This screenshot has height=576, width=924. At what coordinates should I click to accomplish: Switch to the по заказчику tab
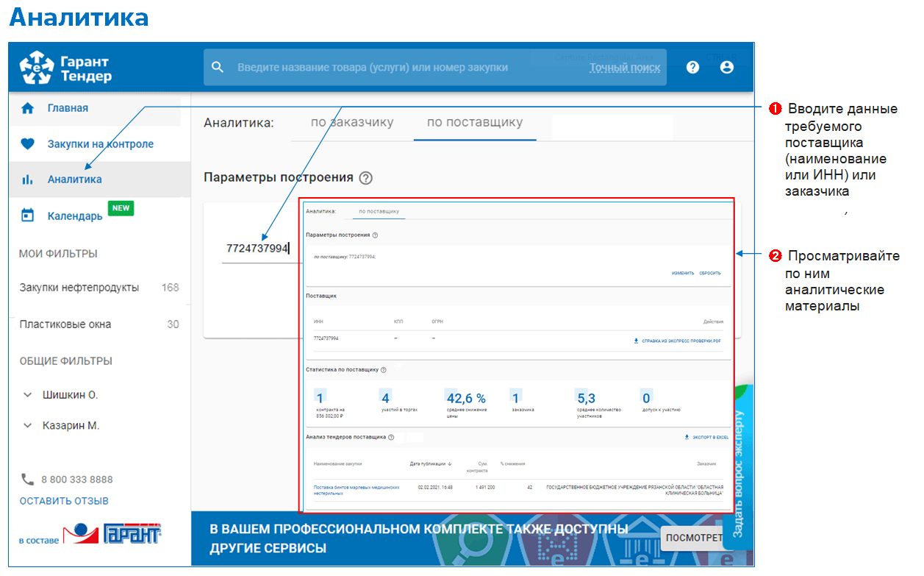pyautogui.click(x=352, y=123)
